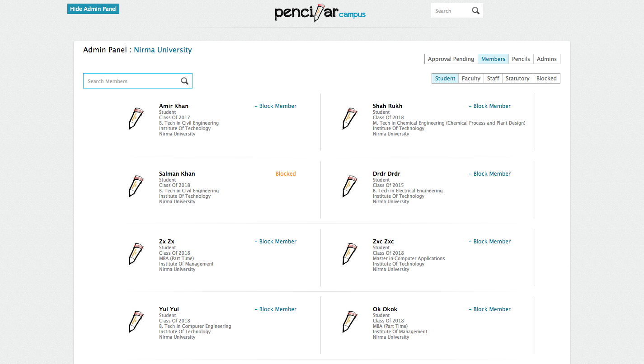
Task: Click Shah Rukh's pencil avatar icon
Action: pyautogui.click(x=349, y=119)
